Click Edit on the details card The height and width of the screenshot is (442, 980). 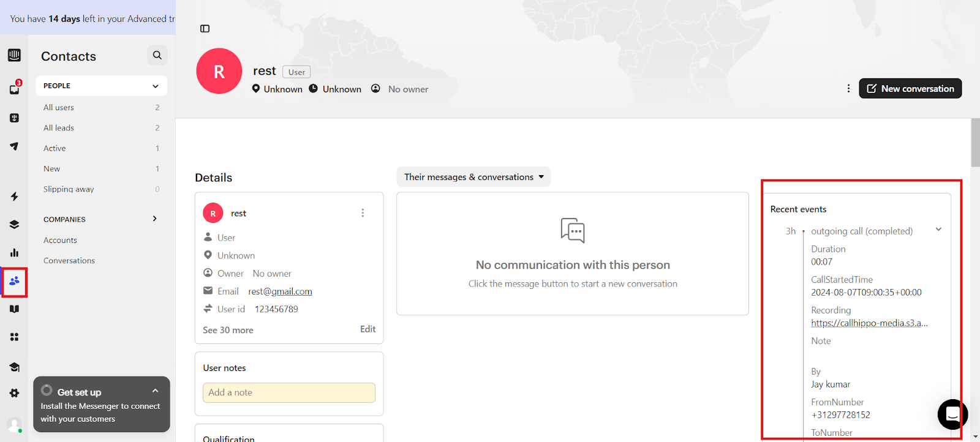tap(367, 329)
